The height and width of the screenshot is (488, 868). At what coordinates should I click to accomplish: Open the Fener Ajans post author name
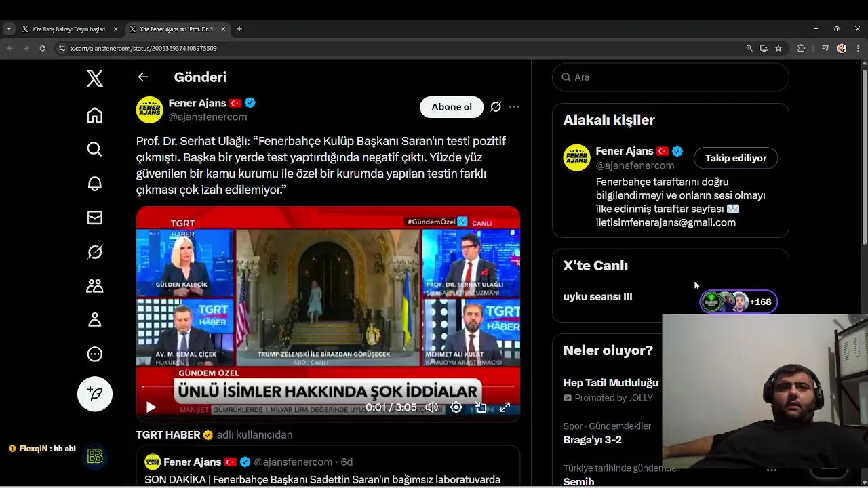pyautogui.click(x=197, y=103)
